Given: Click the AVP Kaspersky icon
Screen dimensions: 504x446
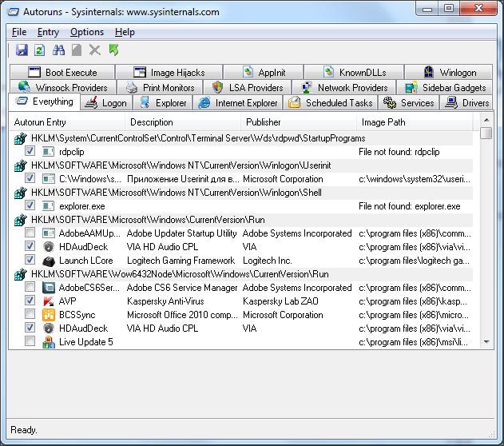Looking at the screenshot, I should [49, 301].
